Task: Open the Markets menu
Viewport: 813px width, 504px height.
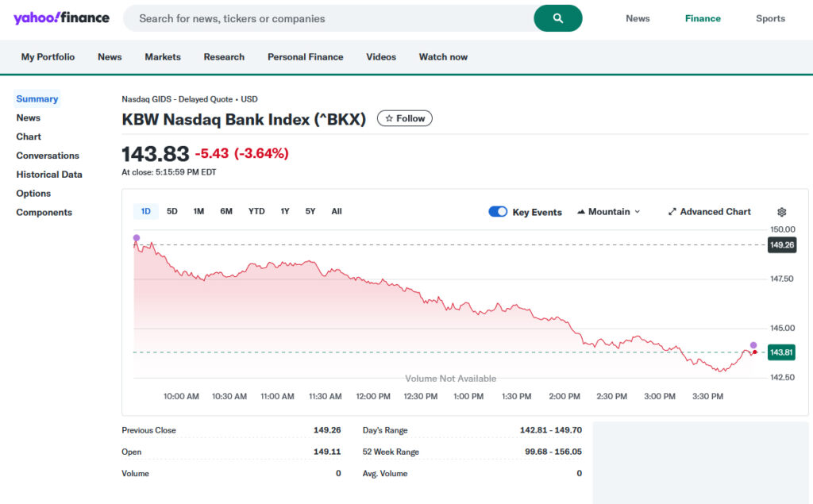Action: coord(163,57)
